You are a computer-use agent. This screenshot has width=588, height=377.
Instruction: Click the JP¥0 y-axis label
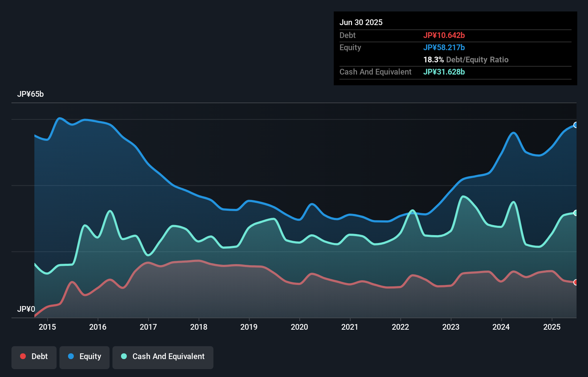(x=26, y=309)
